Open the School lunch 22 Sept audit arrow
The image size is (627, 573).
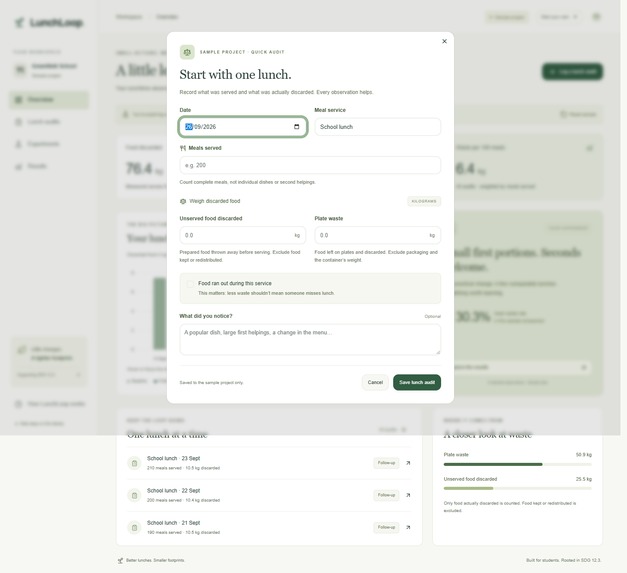click(408, 495)
